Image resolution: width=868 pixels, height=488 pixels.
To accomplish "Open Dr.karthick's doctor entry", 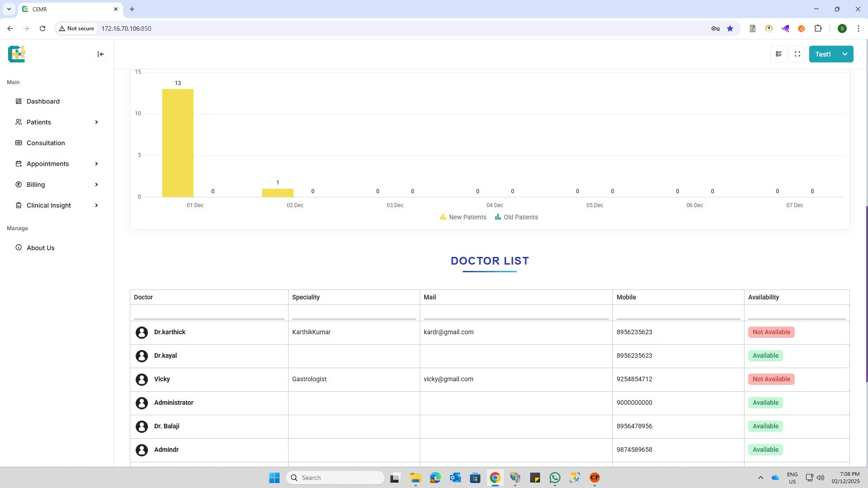I will pos(170,332).
